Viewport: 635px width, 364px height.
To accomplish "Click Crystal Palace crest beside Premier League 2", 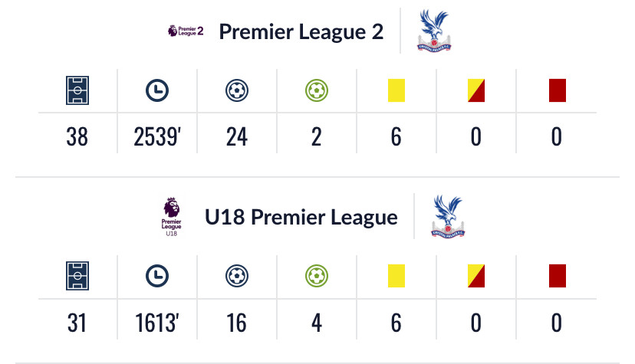I will pos(436,31).
